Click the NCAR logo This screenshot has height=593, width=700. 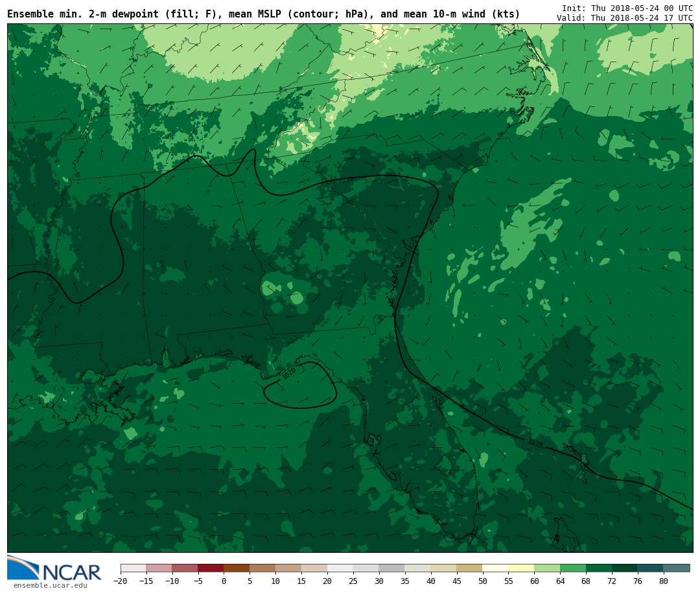click(x=54, y=568)
